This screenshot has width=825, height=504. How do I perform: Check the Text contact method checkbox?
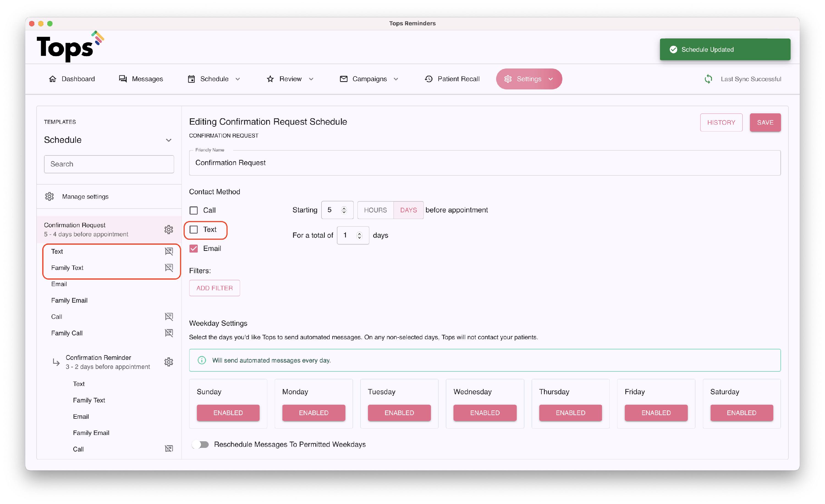pos(194,229)
